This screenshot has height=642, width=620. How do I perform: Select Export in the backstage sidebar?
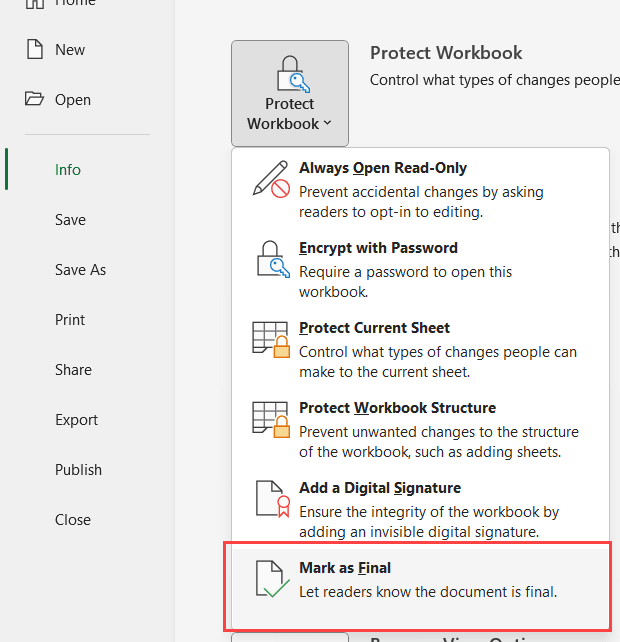(76, 420)
